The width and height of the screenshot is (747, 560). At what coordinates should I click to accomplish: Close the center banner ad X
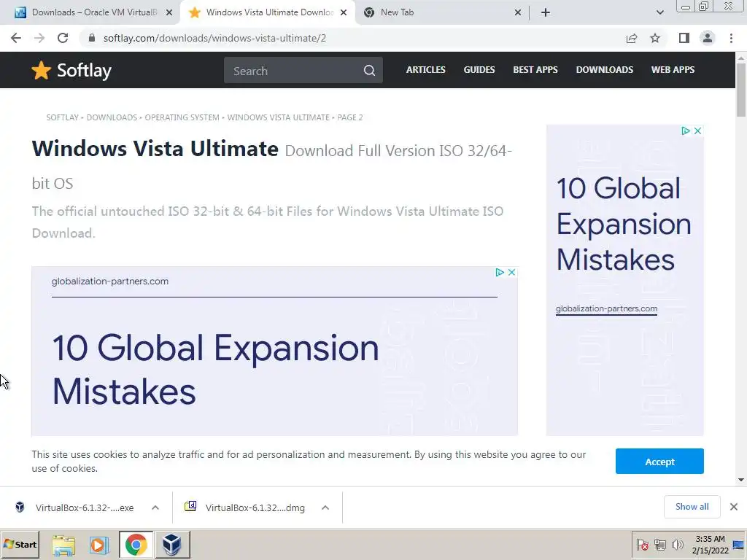[511, 273]
